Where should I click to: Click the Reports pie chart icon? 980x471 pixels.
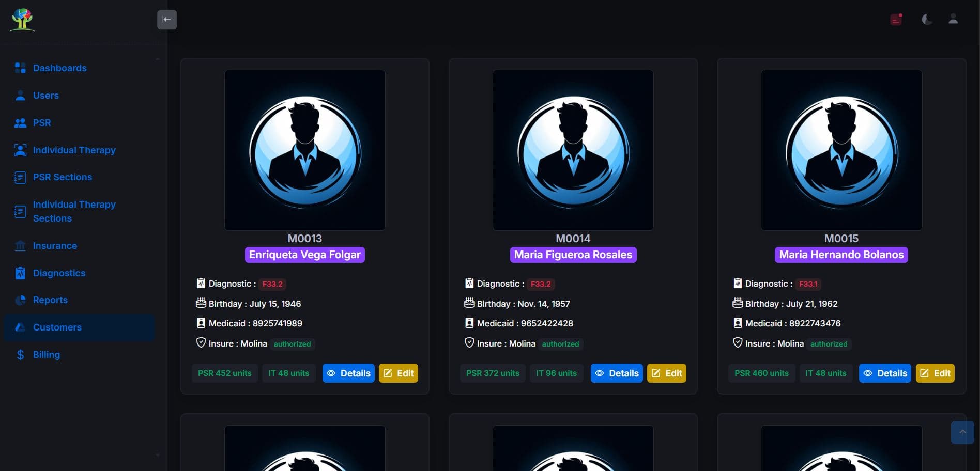pos(20,300)
